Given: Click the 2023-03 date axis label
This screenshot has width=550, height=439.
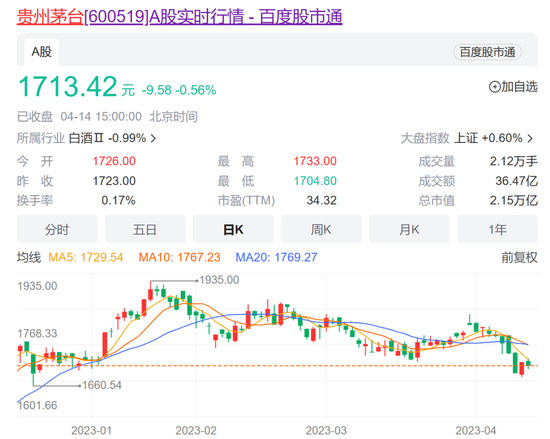Looking at the screenshot, I should click(x=326, y=430).
